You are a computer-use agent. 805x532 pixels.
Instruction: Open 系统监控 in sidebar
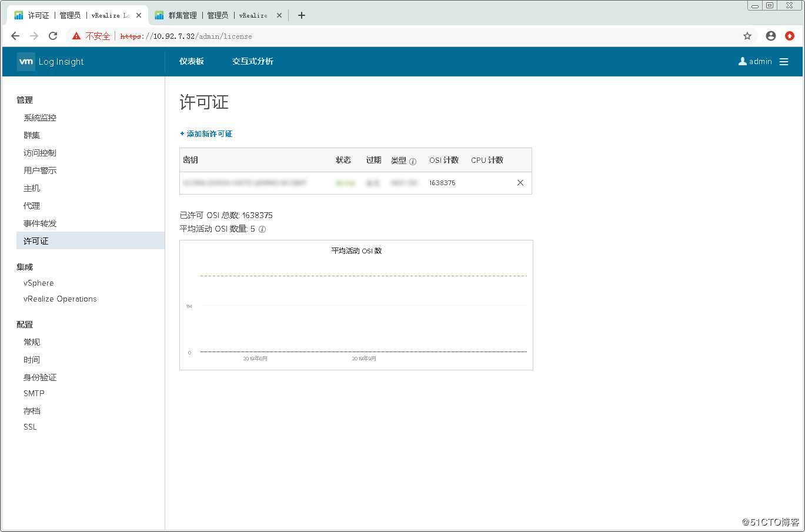click(40, 118)
